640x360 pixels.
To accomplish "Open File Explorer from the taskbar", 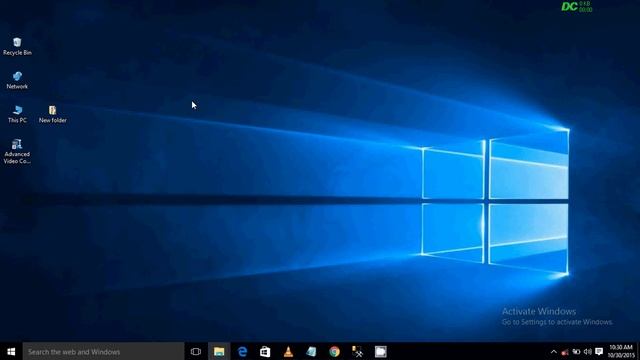I will [219, 351].
